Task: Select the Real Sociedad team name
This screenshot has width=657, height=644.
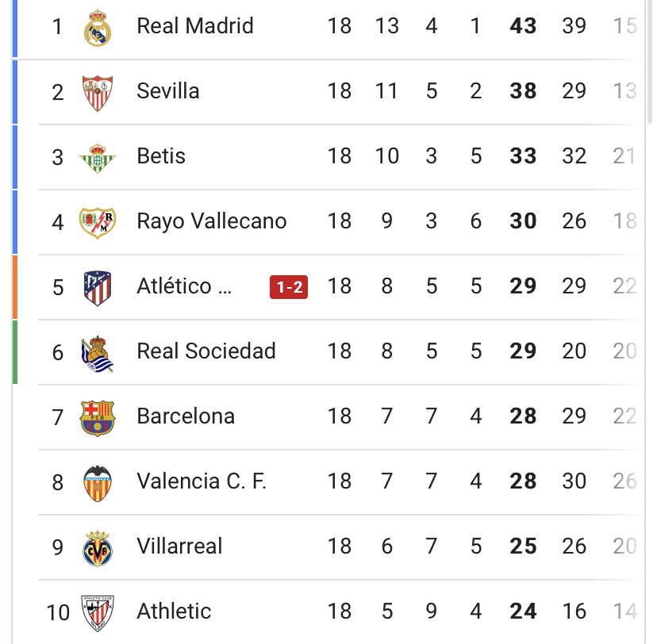Action: [206, 351]
